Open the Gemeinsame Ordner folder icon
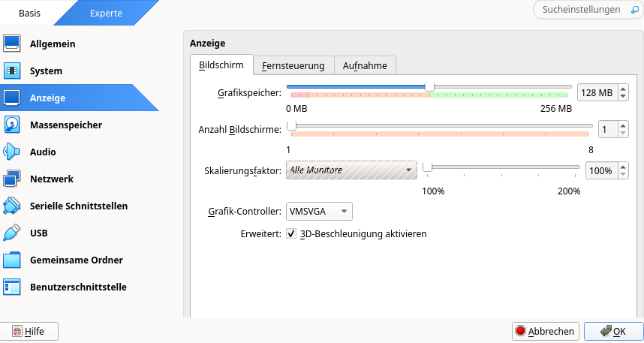644x343 pixels. point(12,260)
